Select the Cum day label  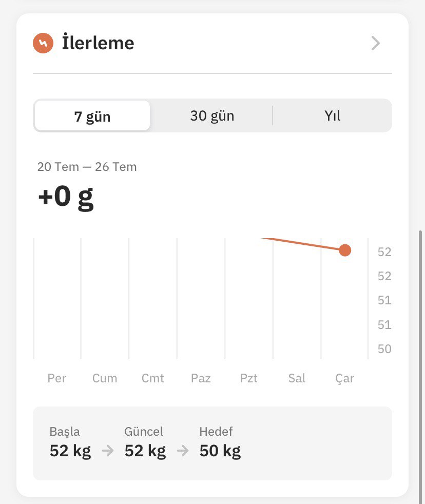coord(105,378)
